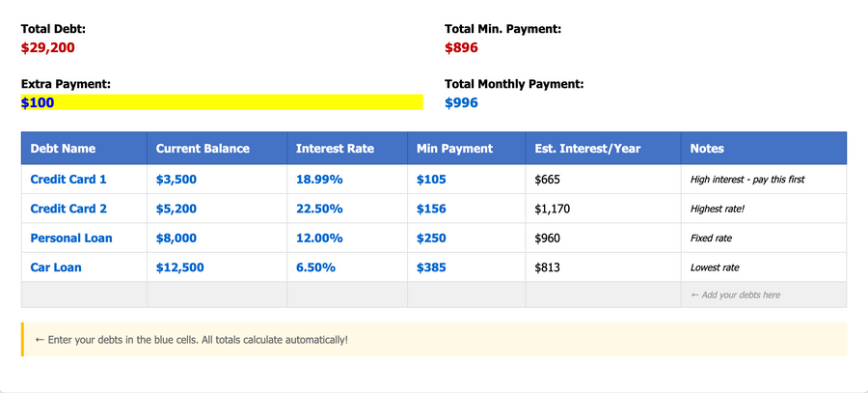Click the $1,170 estimated interest cell
The width and height of the screenshot is (868, 393).
604,209
